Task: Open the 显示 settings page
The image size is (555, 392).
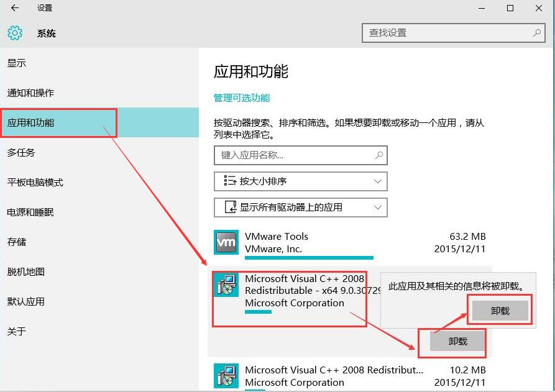Action: point(99,63)
